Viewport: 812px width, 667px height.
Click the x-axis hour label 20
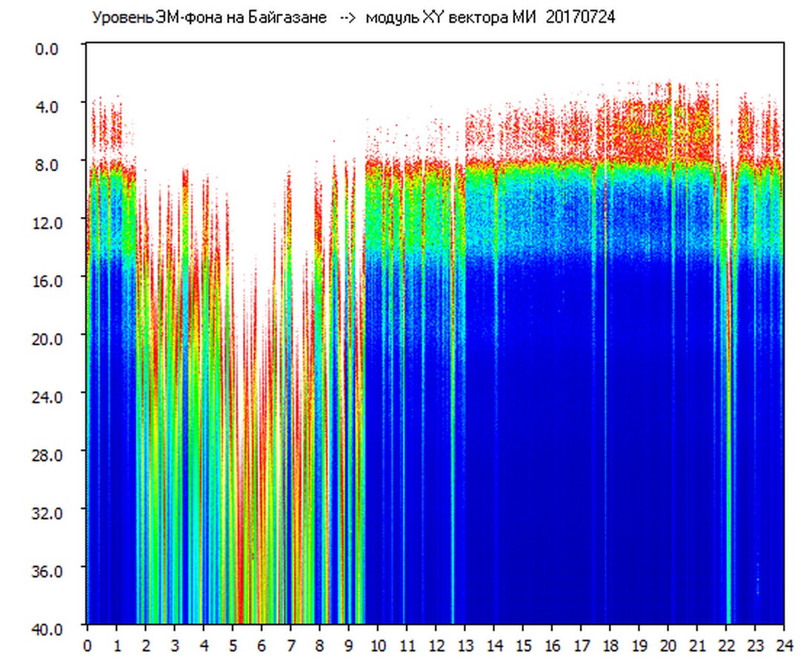pyautogui.click(x=668, y=646)
